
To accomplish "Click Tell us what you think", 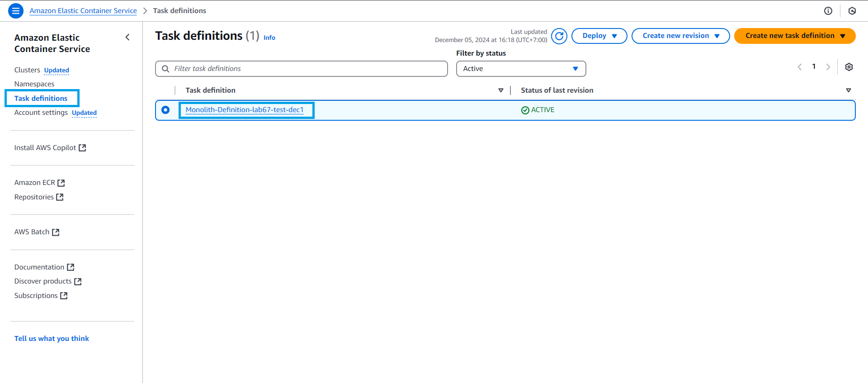I will click(52, 339).
